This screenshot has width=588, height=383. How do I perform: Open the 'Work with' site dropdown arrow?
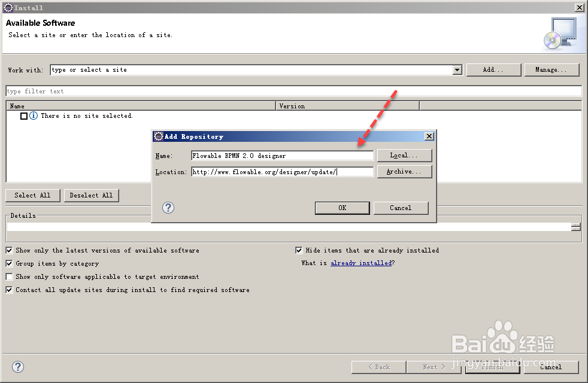click(x=457, y=69)
